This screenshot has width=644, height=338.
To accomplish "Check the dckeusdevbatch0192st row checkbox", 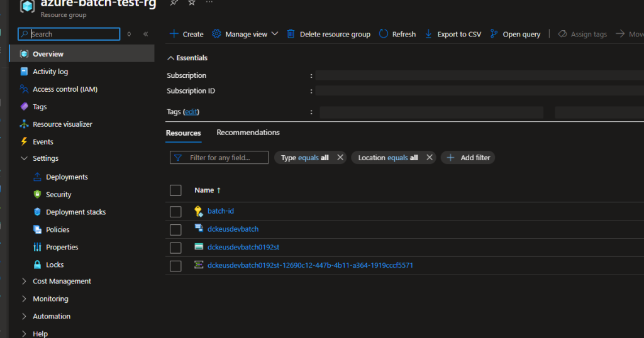I will pos(175,248).
